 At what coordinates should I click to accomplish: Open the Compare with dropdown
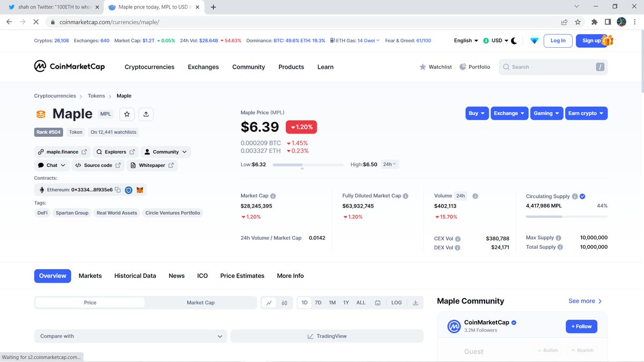tap(131, 336)
